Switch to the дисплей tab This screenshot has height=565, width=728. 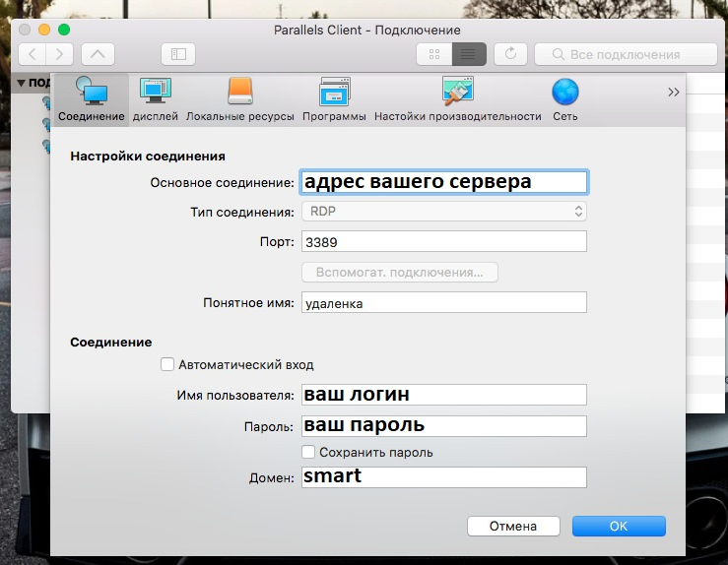coord(155,99)
